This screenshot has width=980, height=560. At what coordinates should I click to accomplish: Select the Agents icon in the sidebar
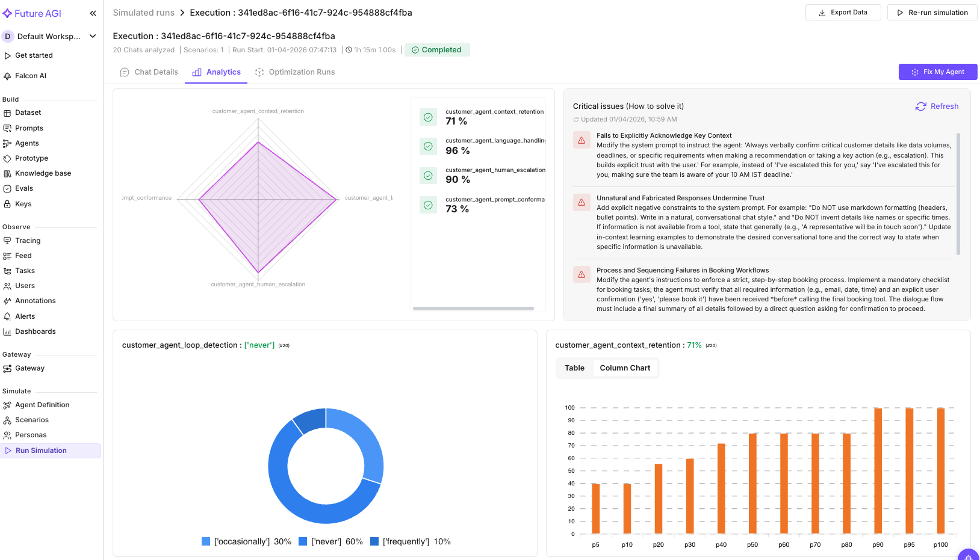point(8,143)
